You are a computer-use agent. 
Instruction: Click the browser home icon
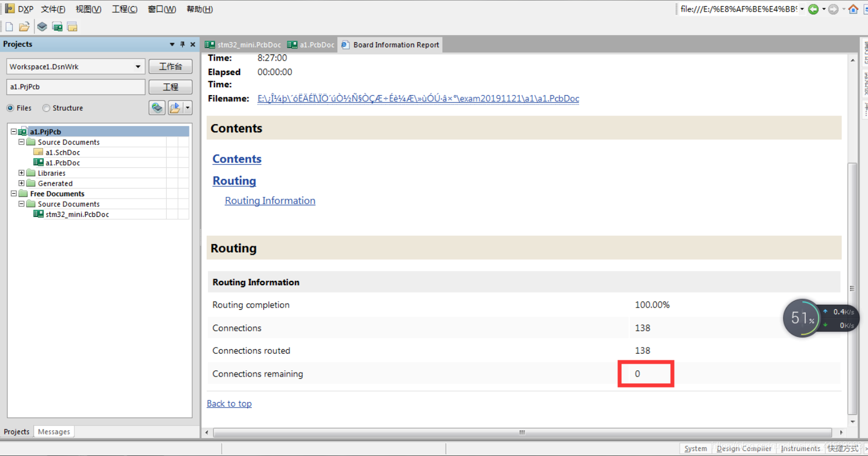[x=853, y=9]
